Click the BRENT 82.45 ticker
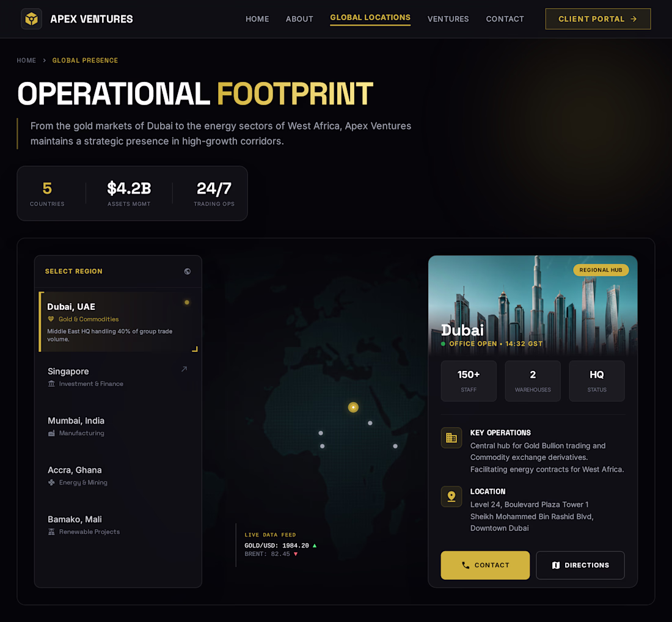672x622 pixels. point(271,554)
